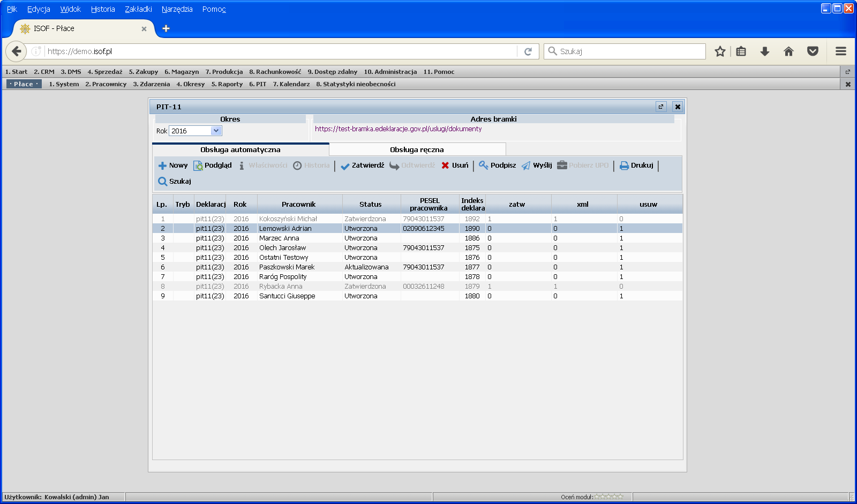Open downloads arrow icon

[x=765, y=51]
